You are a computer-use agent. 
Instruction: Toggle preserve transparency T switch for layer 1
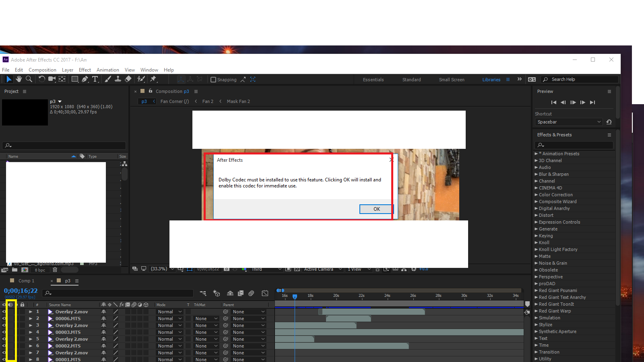(188, 312)
